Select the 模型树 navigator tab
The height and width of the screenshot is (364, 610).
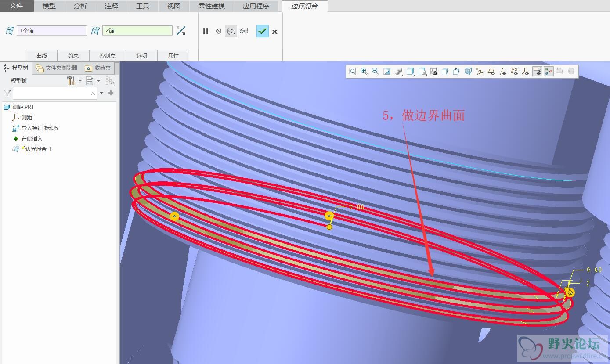tap(16, 68)
